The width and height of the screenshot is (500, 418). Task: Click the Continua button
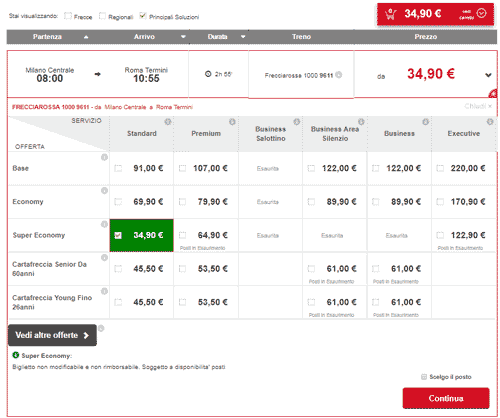point(446,398)
